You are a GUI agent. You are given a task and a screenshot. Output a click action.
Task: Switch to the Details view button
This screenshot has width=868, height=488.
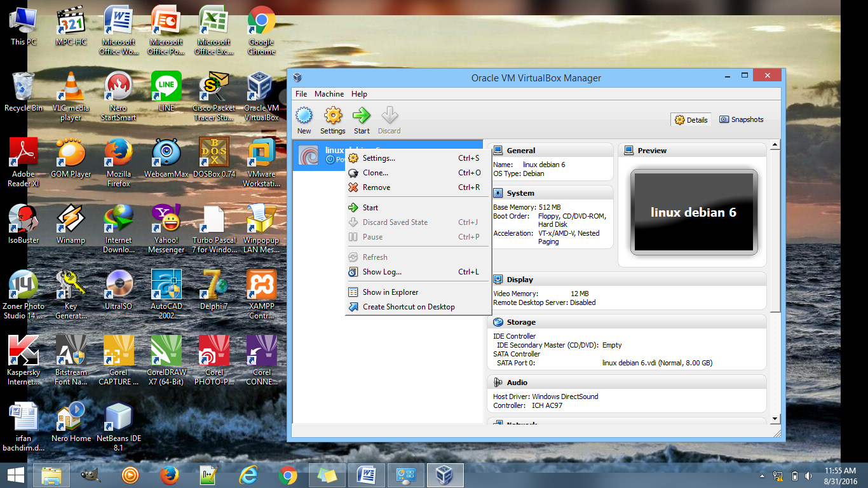tap(691, 119)
